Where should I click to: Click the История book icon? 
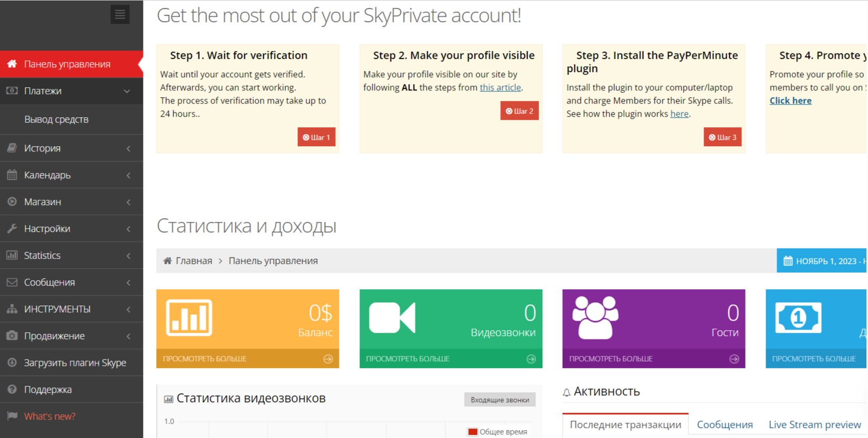pos(12,148)
